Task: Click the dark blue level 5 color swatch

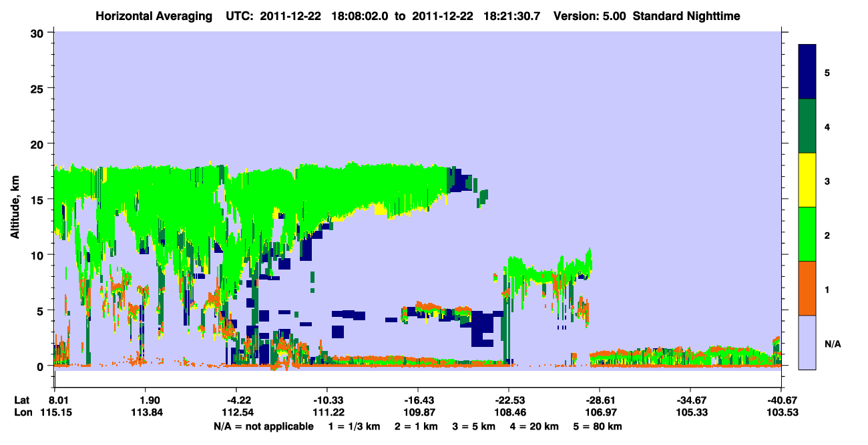Action: pyautogui.click(x=808, y=71)
